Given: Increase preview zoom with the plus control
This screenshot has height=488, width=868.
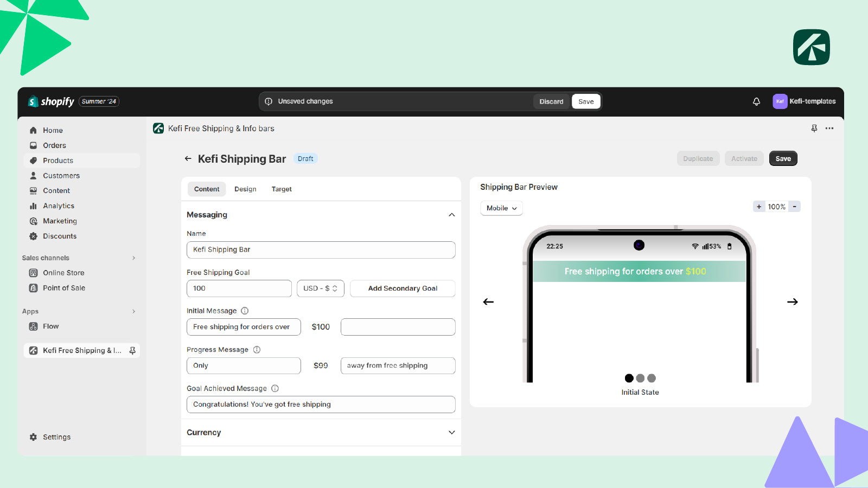Looking at the screenshot, I should click(x=759, y=206).
